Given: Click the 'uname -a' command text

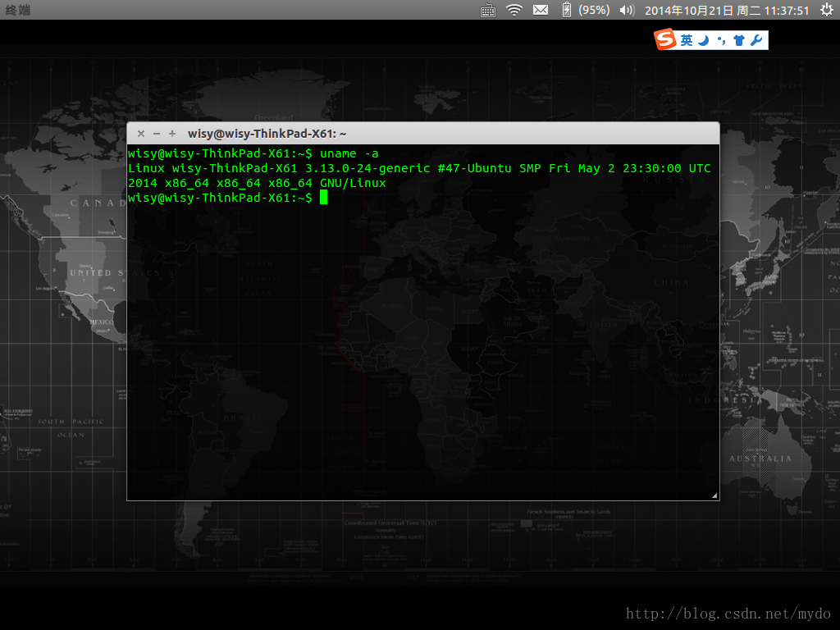Looking at the screenshot, I should (x=349, y=153).
